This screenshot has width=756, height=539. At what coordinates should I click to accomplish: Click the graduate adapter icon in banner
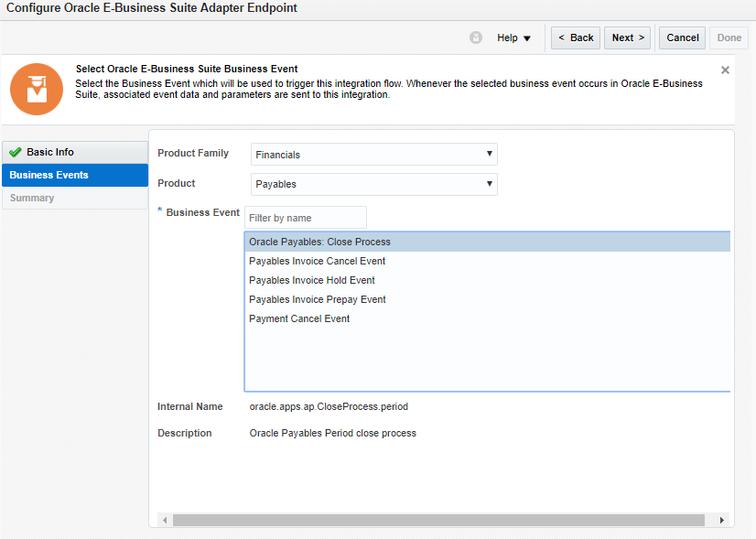click(x=37, y=89)
